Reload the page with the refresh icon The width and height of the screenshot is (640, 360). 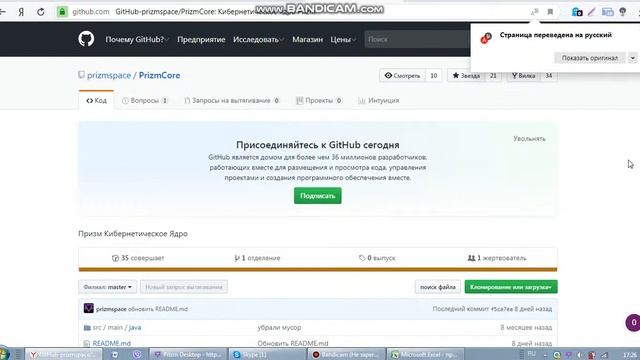click(40, 12)
